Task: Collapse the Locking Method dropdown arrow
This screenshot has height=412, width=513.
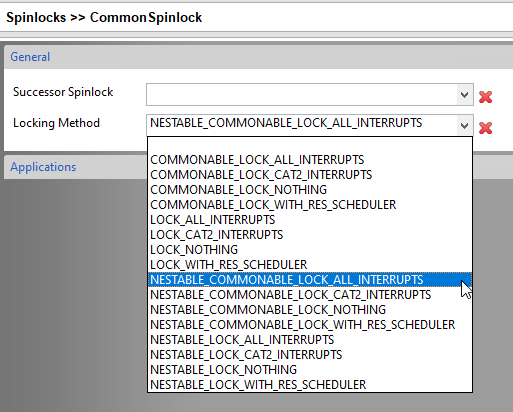Action: click(464, 126)
